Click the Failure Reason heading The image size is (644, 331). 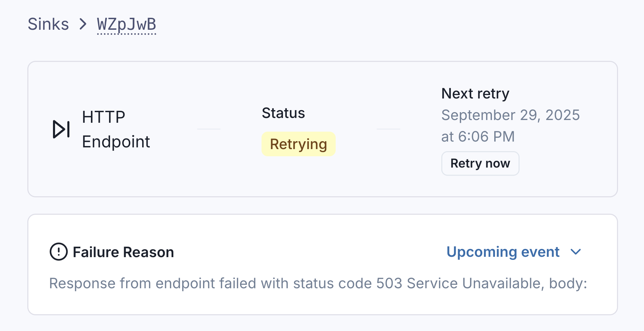pos(123,252)
